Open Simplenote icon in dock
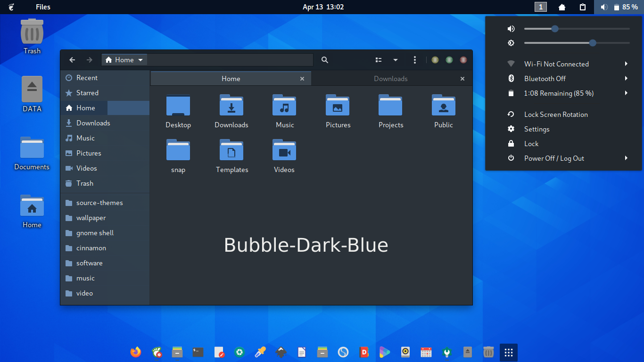 [343, 352]
